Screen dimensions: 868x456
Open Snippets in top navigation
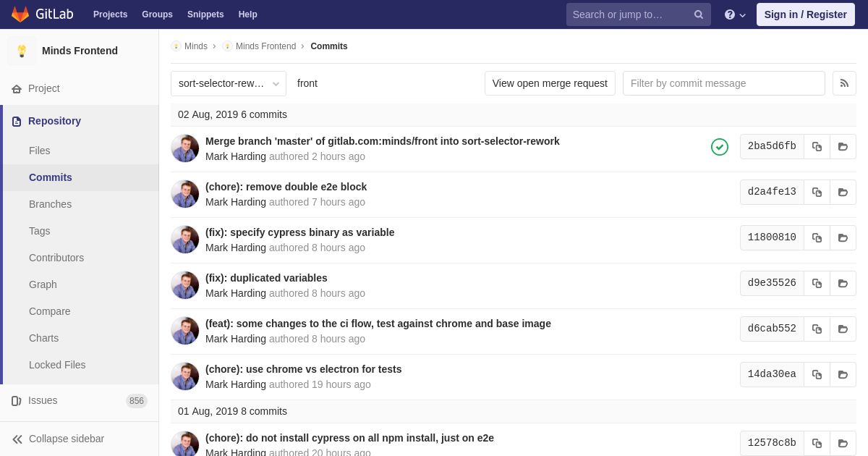coord(205,14)
